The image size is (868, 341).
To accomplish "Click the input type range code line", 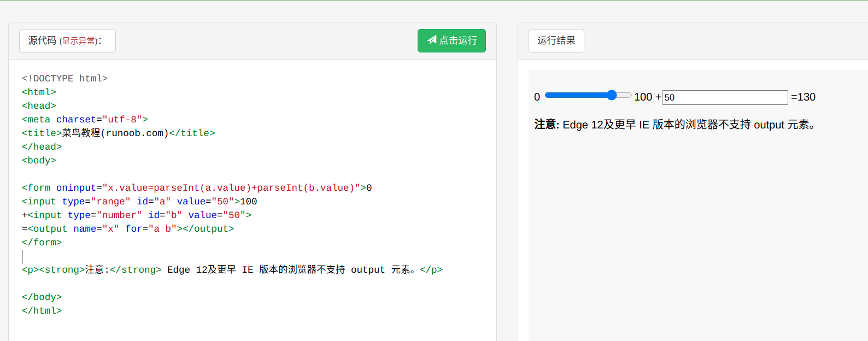I will (x=139, y=202).
